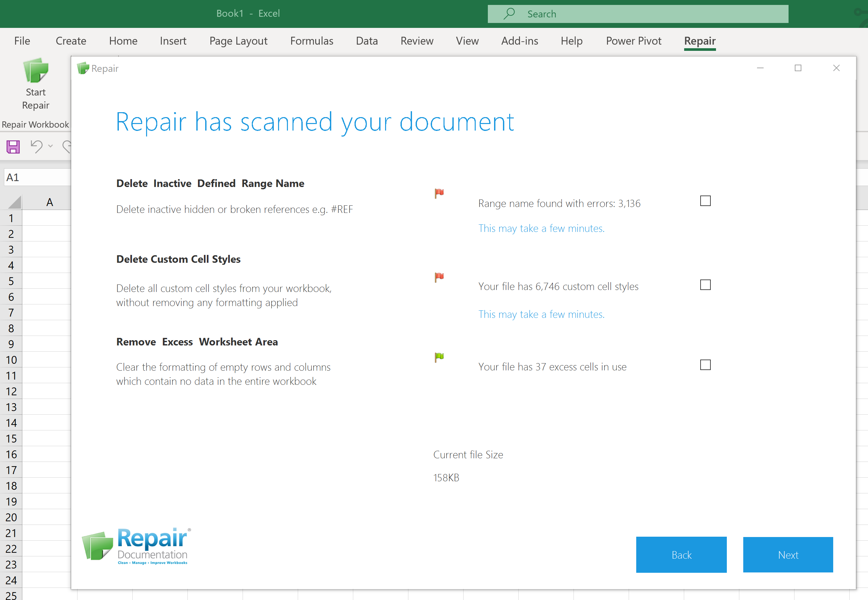The width and height of the screenshot is (868, 600).
Task: Check the excess cells in use checkbox
Action: point(705,365)
